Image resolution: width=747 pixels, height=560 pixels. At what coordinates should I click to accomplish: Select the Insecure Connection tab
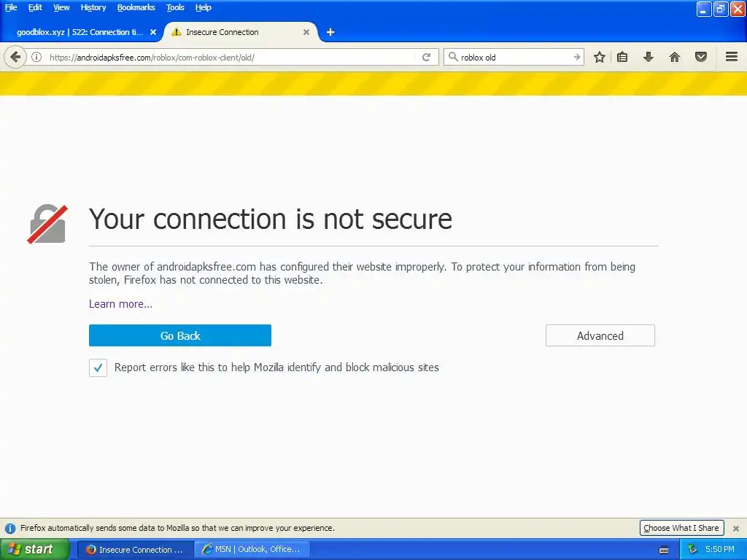tap(241, 32)
